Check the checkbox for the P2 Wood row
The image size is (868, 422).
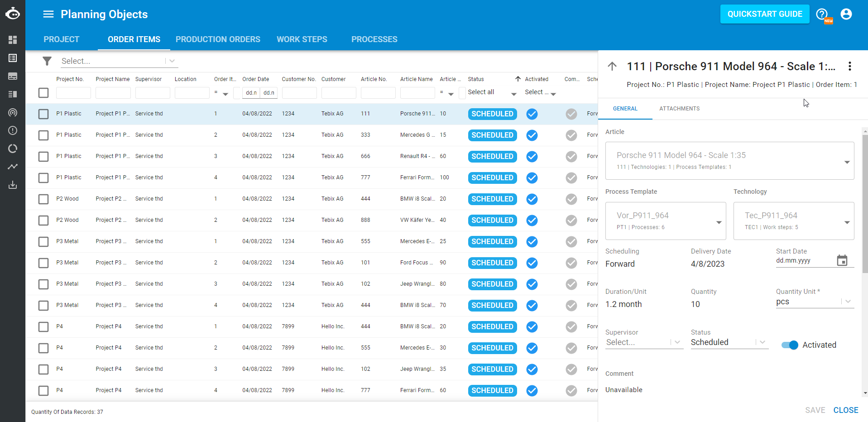43,199
